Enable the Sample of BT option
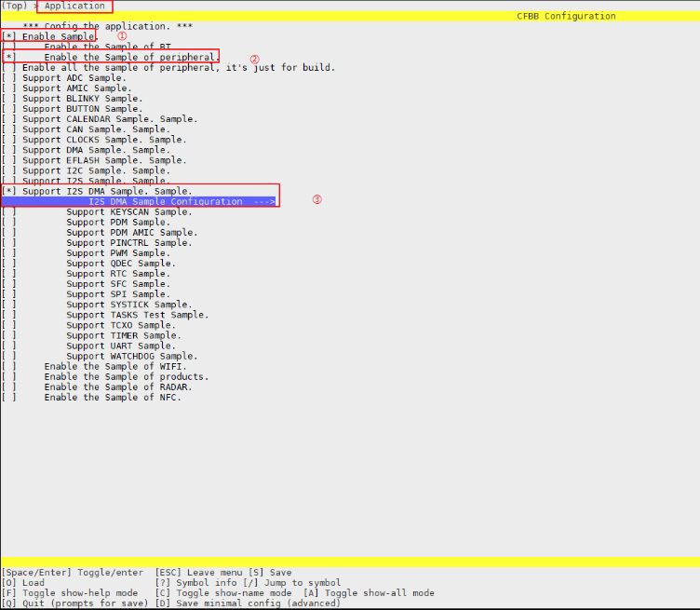Viewport: 700px width, 610px height. [x=9, y=47]
